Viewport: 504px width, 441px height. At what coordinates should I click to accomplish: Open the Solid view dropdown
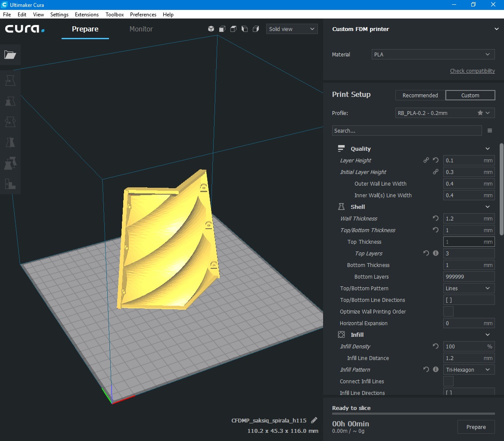(292, 29)
